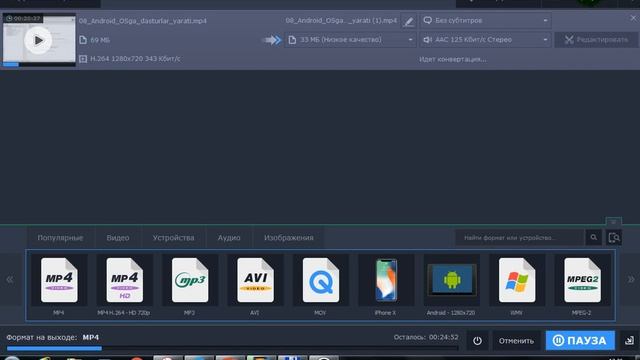Click the power shutdown-after-conversion icon
The height and width of the screenshot is (360, 640).
477,340
